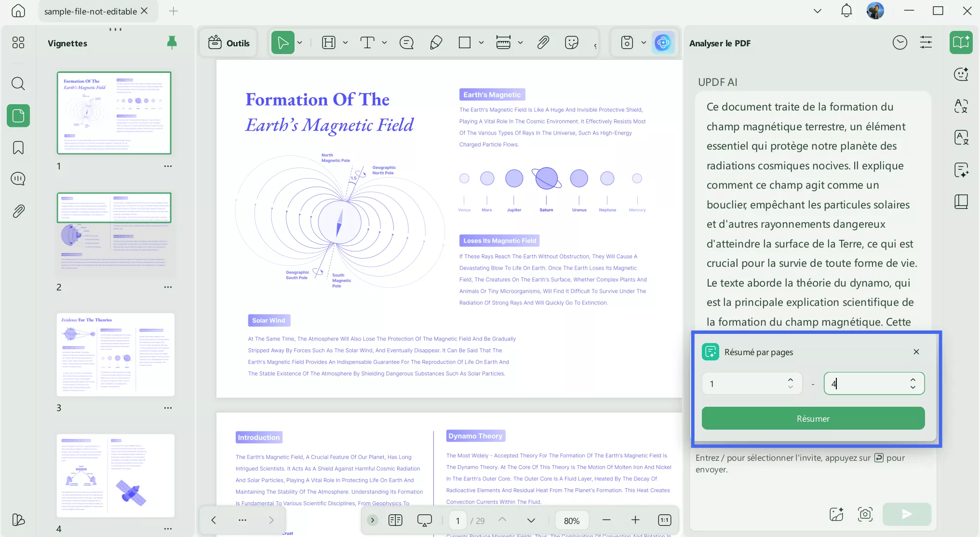Select the Text tool

(367, 42)
